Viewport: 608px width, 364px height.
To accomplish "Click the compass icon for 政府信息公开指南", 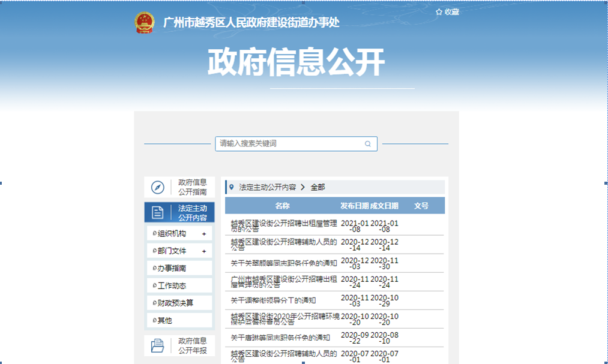I will click(157, 188).
